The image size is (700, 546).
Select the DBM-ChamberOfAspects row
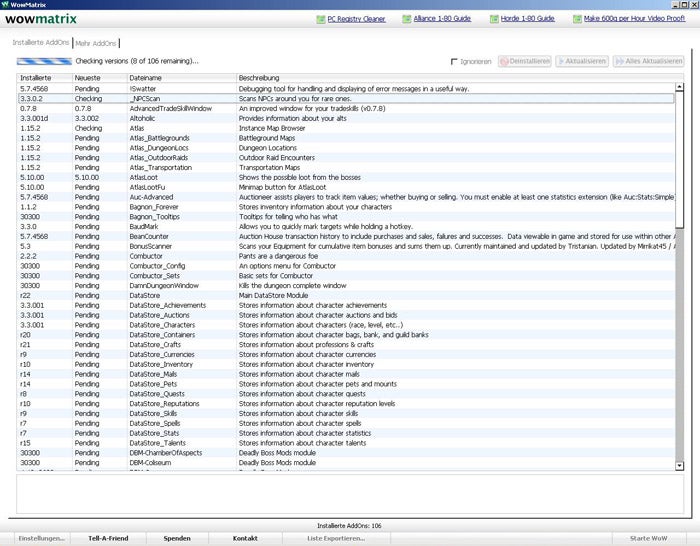tap(346, 453)
